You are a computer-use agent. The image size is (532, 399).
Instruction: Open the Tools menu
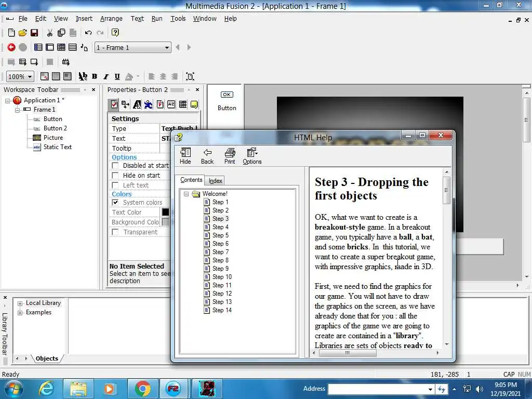coord(178,19)
